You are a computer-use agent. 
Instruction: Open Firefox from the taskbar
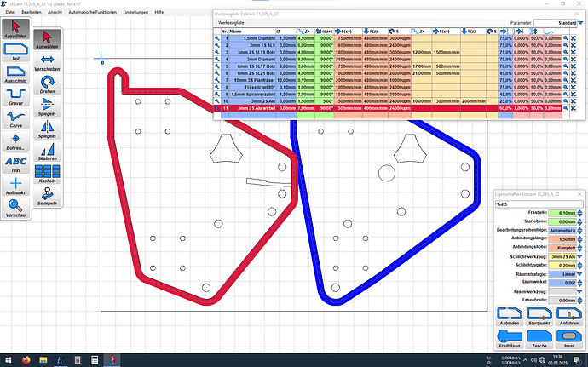(x=26, y=360)
